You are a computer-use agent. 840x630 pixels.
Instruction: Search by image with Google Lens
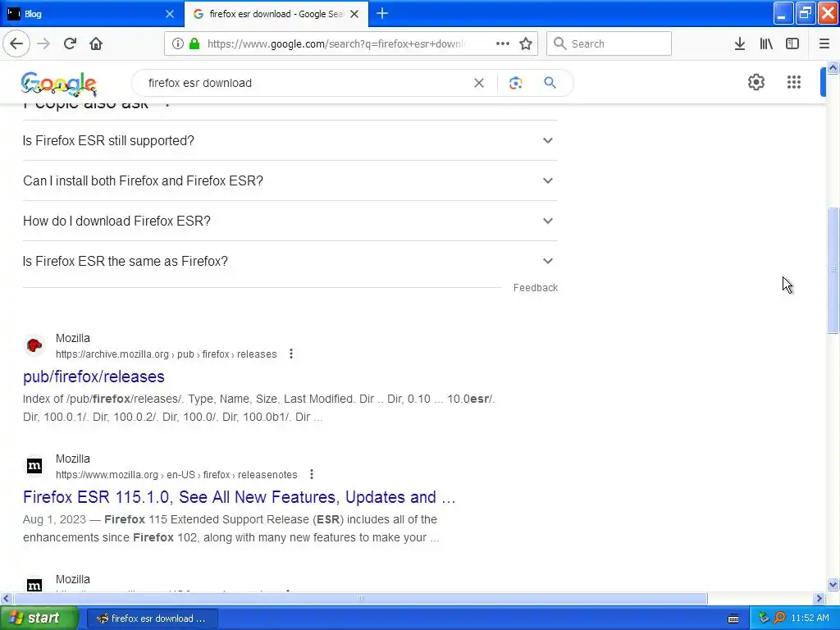[515, 83]
